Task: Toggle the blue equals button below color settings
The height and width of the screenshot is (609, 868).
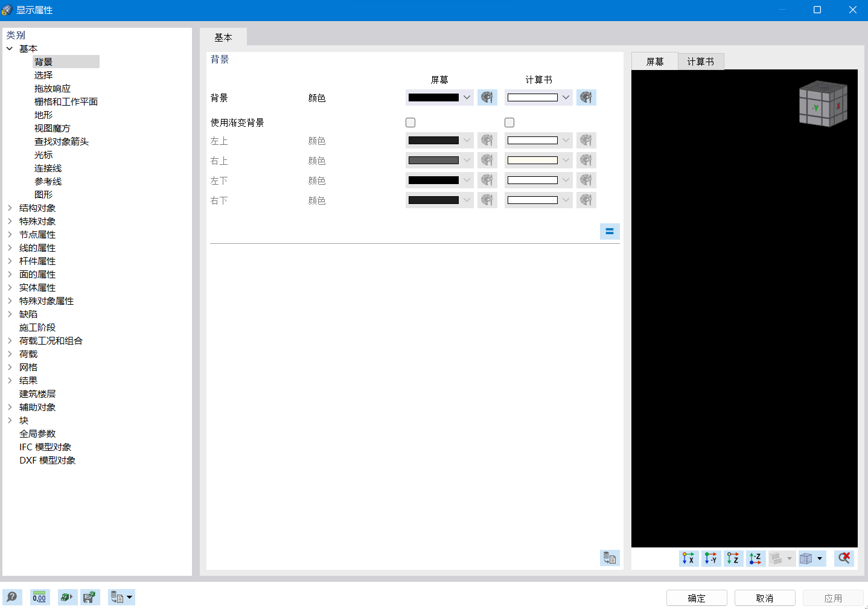Action: point(610,231)
